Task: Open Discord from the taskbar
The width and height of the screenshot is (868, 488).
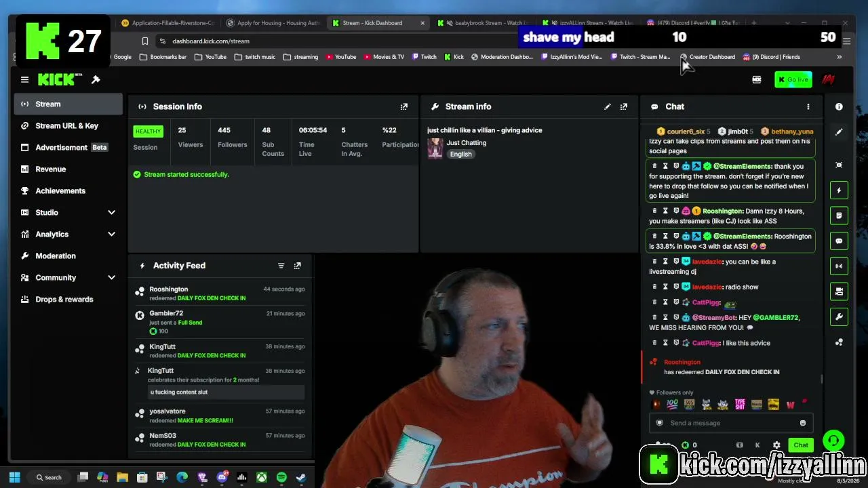Action: pos(222,477)
